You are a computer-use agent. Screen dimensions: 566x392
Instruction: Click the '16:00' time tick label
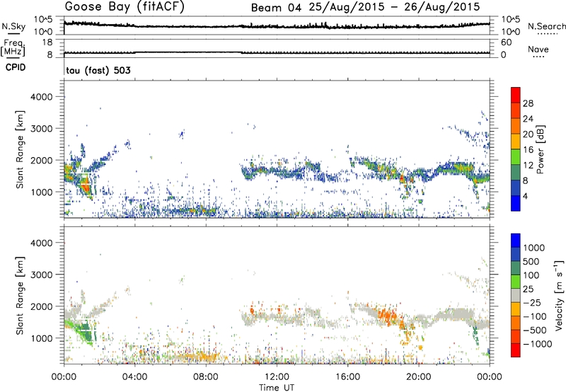pos(347,377)
